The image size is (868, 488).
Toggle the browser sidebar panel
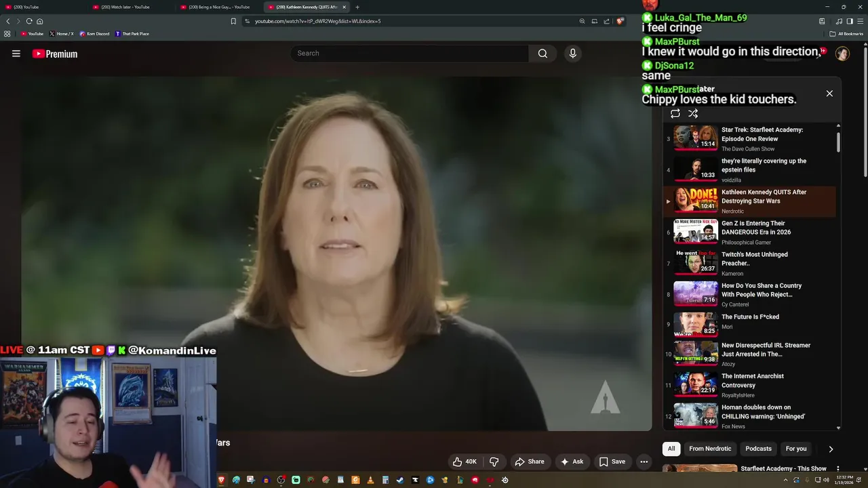tap(850, 21)
